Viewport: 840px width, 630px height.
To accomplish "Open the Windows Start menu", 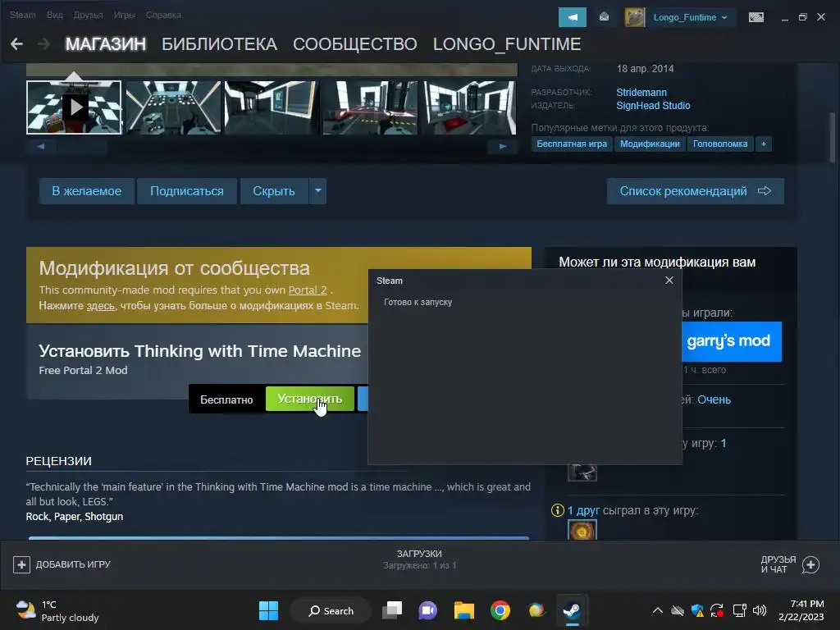I will coord(268,610).
